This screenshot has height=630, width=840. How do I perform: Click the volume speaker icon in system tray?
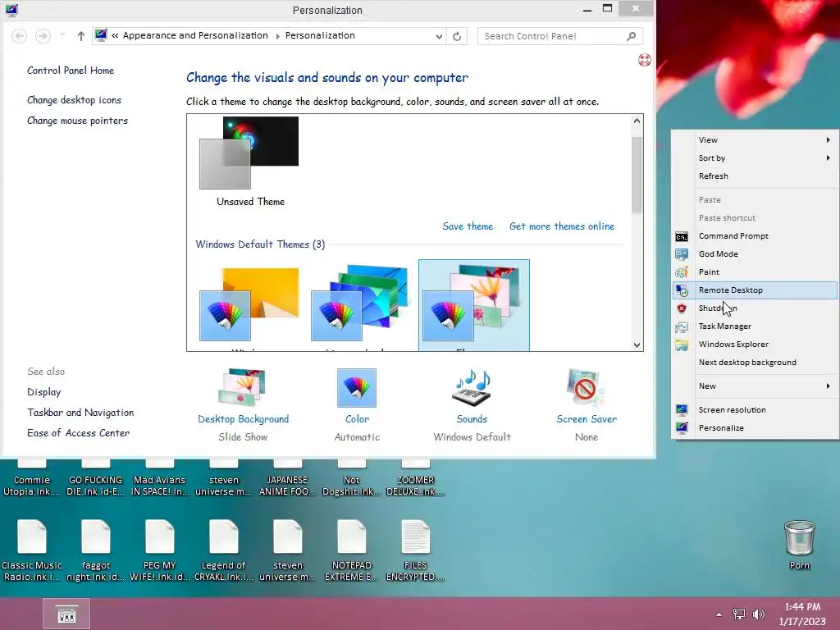(758, 614)
